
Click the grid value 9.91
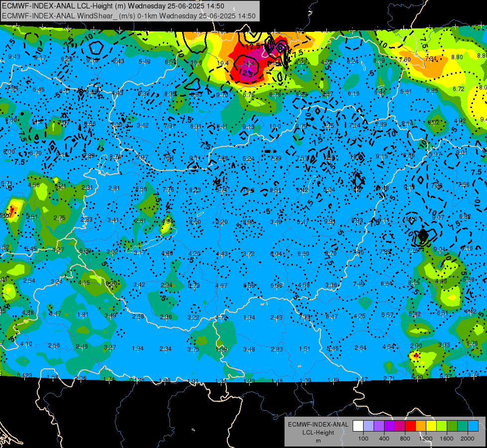tap(329, 222)
